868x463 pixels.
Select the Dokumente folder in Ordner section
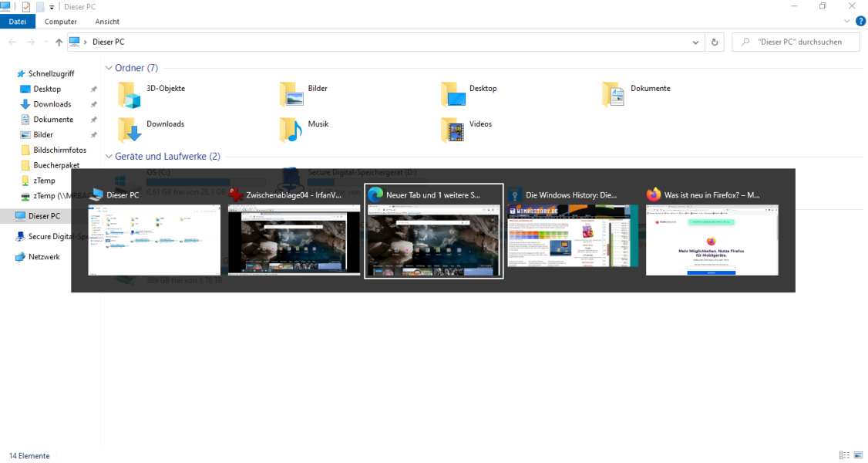pos(637,94)
